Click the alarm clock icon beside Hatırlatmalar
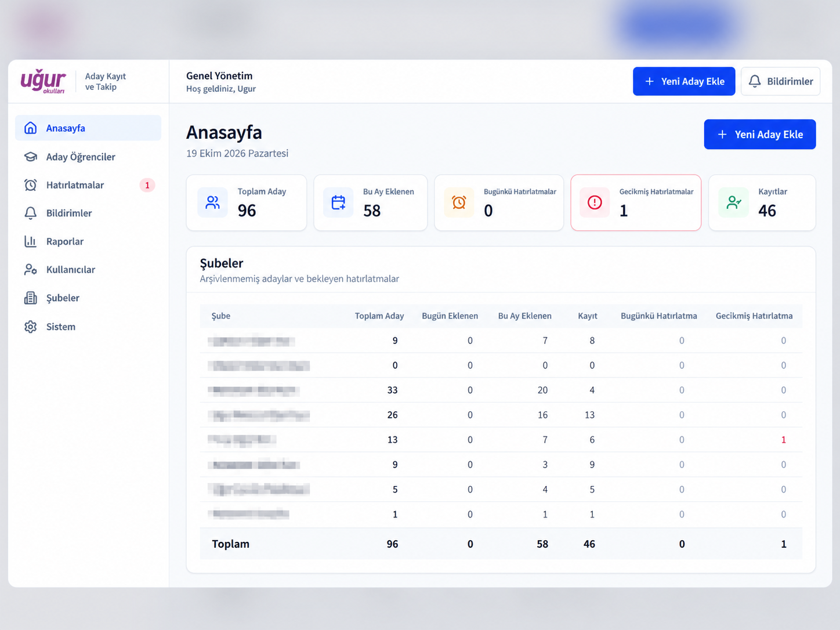The image size is (840, 630). (x=31, y=185)
